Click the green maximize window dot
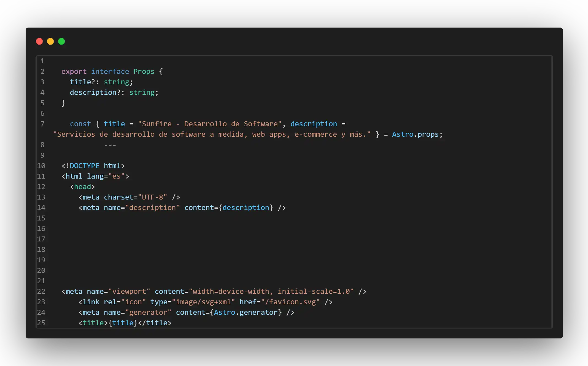Viewport: 588px width, 366px height. (61, 41)
